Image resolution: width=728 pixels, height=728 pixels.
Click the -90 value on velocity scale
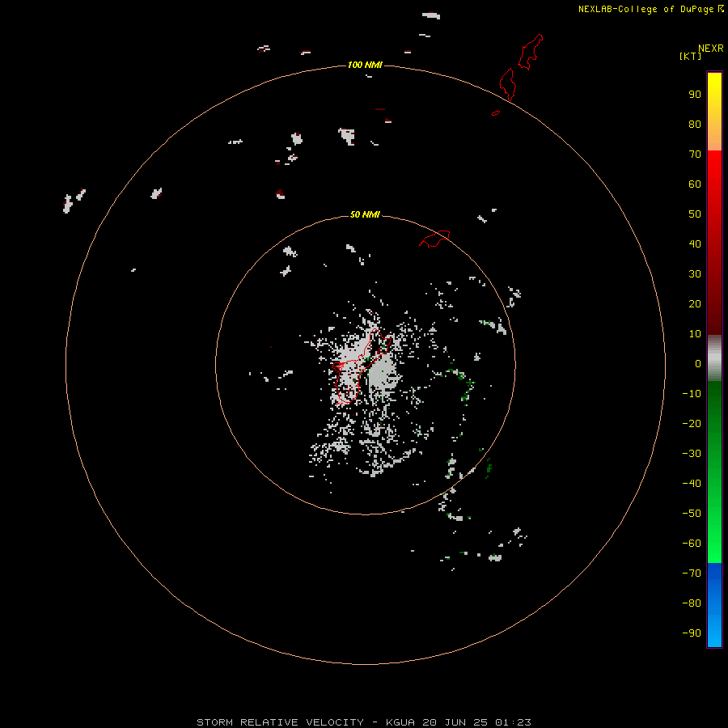point(692,633)
